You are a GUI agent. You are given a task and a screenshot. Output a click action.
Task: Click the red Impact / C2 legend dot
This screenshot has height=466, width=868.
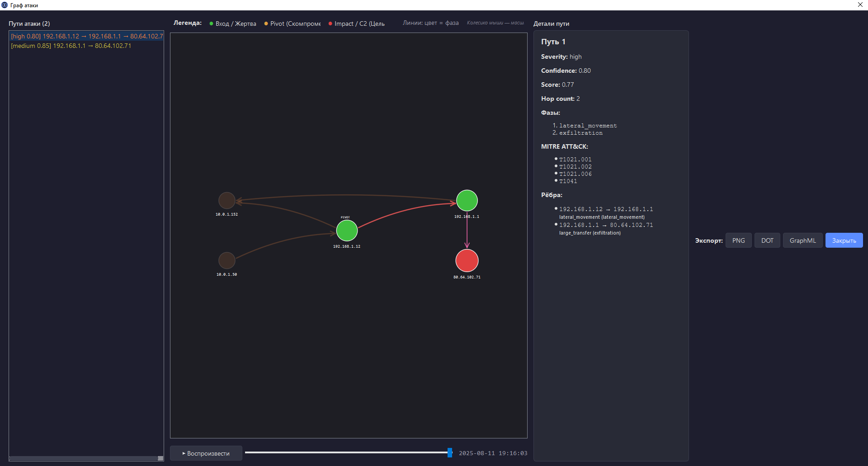click(330, 24)
